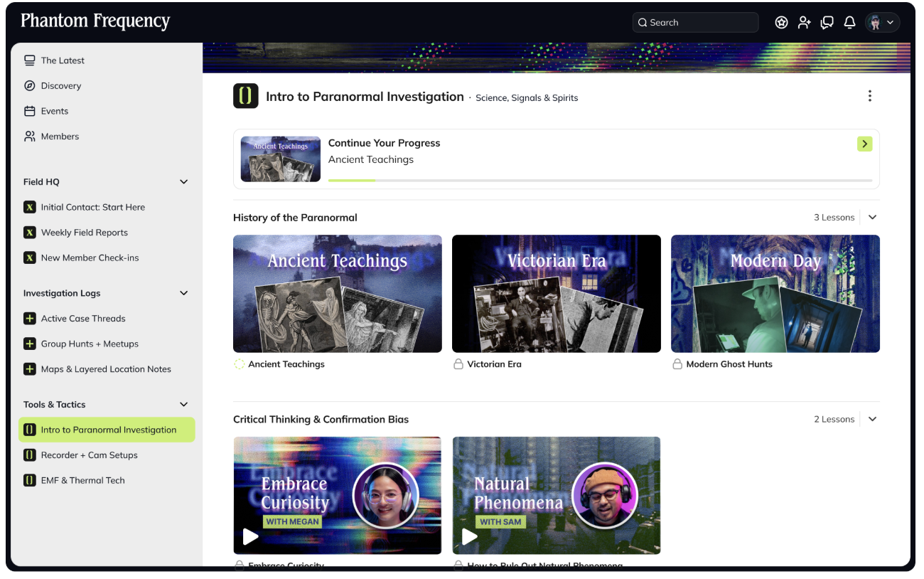This screenshot has height=579, width=924.
Task: Click Sam's avatar on Natural Phenomena card
Action: click(x=605, y=496)
